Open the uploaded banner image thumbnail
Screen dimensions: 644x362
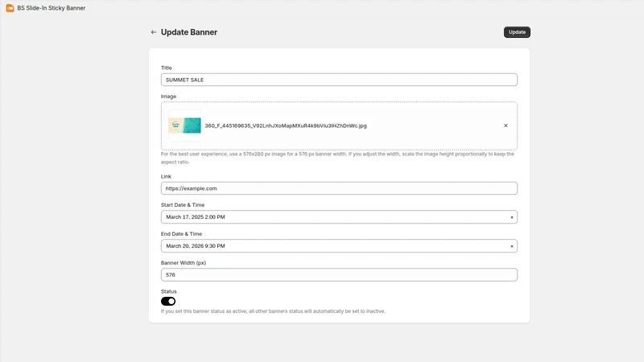(185, 125)
